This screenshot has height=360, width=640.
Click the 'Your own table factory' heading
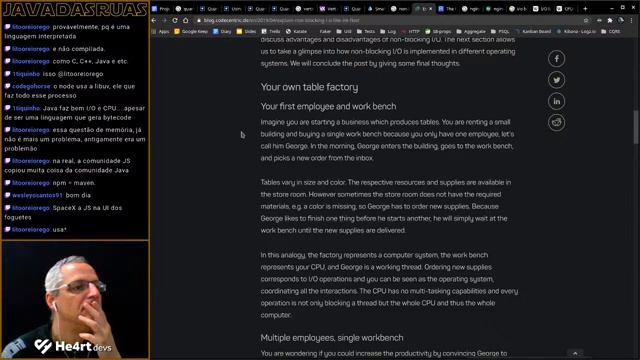[309, 87]
